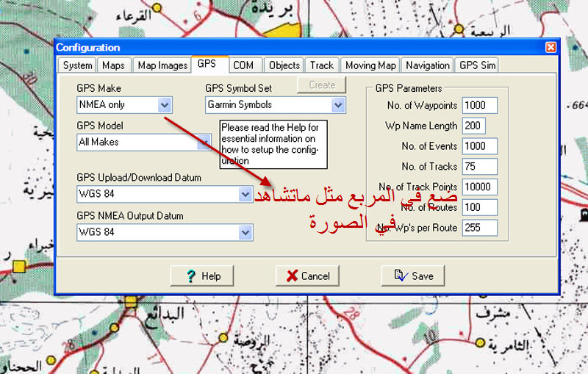Screen dimensions: 588x374
Task: Save the configuration with Save button
Action: (413, 276)
